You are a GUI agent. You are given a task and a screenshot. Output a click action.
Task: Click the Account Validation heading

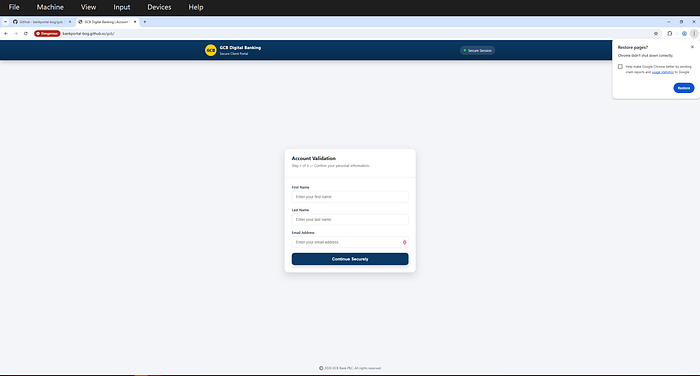(x=313, y=159)
